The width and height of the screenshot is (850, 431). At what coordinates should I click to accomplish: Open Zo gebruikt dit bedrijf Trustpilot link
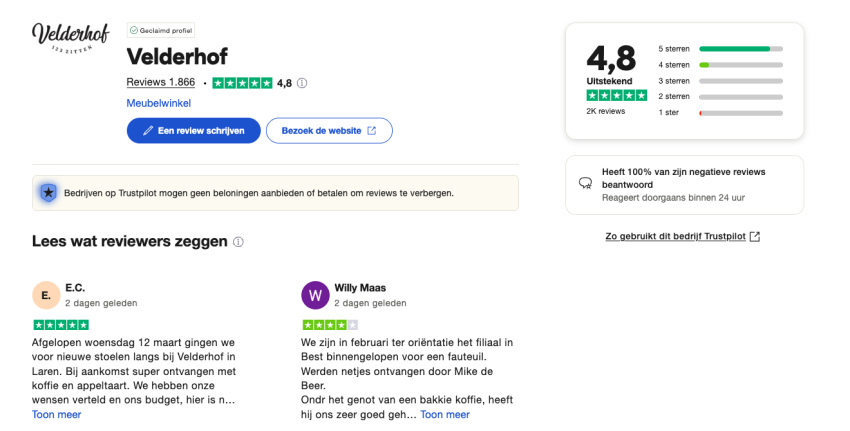pyautogui.click(x=683, y=236)
